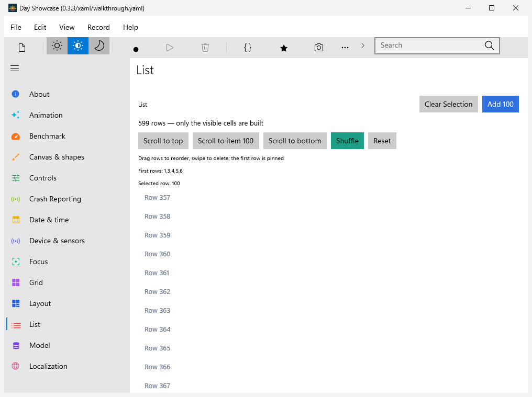The height and width of the screenshot is (397, 532).
Task: Click the Grid tiles icon
Action: (16, 283)
